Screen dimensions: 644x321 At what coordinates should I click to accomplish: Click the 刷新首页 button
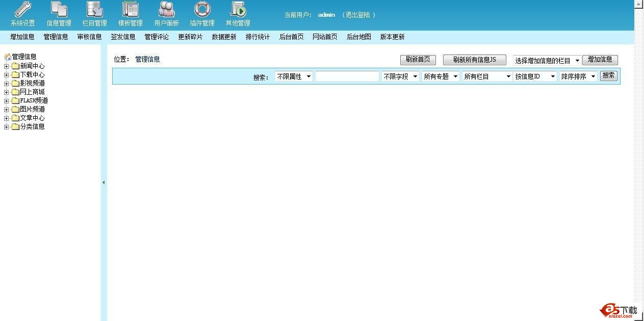(418, 60)
